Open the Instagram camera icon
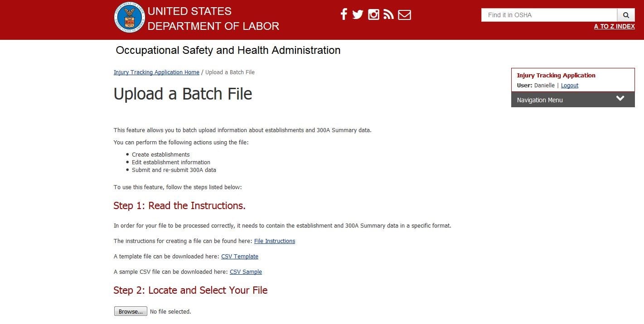Screen dimensions: 644x324 (x=373, y=15)
